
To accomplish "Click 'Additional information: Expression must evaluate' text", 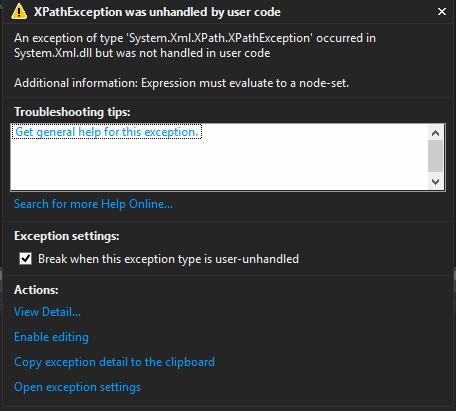I will (x=181, y=83).
